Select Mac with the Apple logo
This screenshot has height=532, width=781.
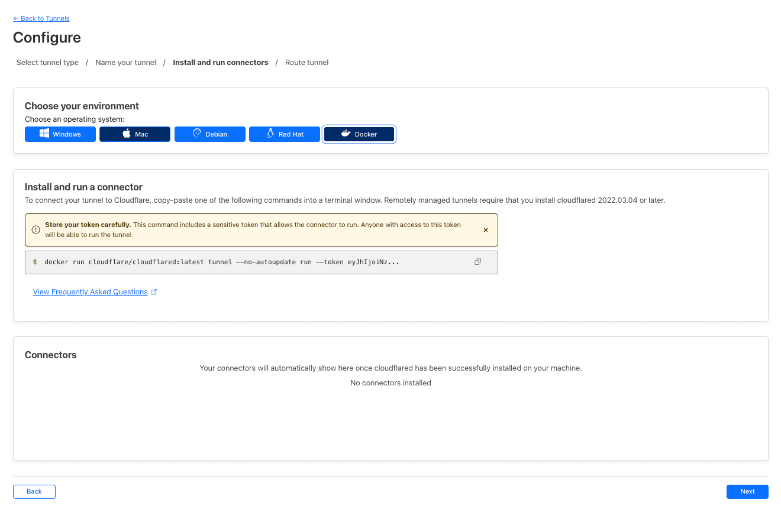(135, 134)
